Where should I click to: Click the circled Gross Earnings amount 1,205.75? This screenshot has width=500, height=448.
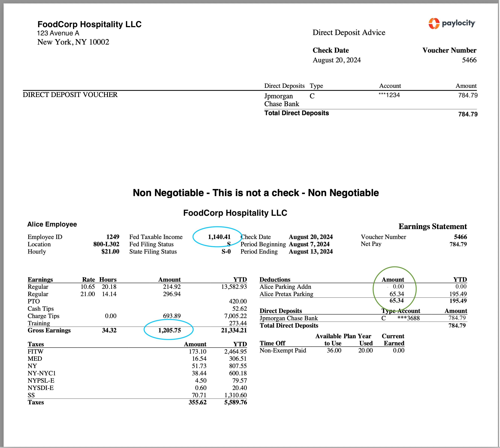point(169,330)
